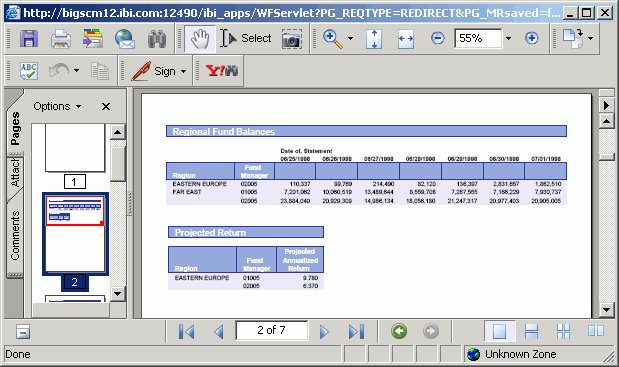The height and width of the screenshot is (367, 619).
Task: Switch to Single Page layout view
Action: tap(499, 331)
